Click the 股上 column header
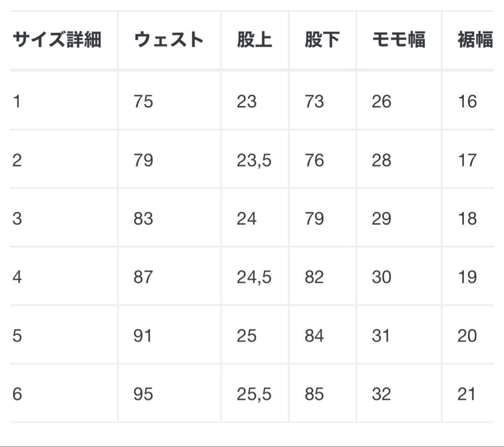 [x=254, y=40]
